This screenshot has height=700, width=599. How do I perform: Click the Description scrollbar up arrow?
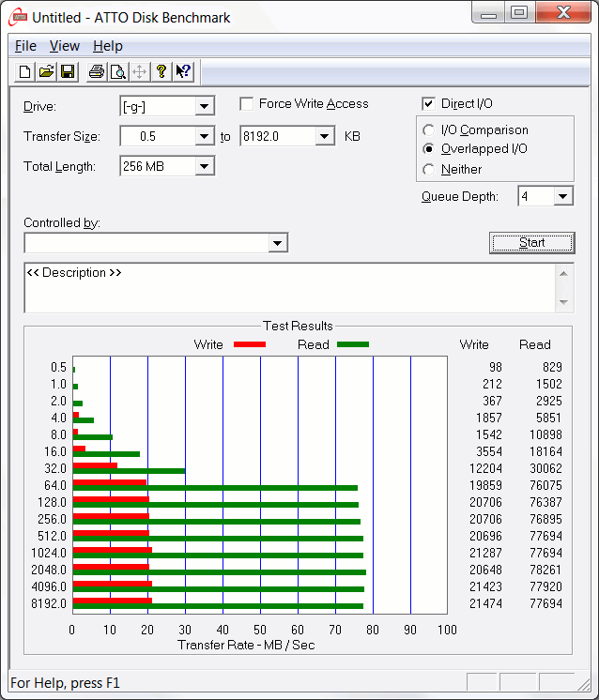click(563, 273)
